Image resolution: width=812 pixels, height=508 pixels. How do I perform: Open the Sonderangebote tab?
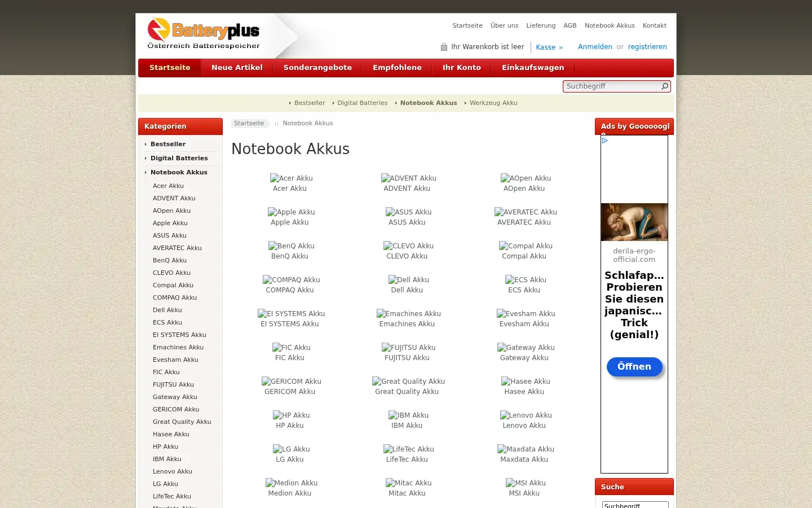317,68
